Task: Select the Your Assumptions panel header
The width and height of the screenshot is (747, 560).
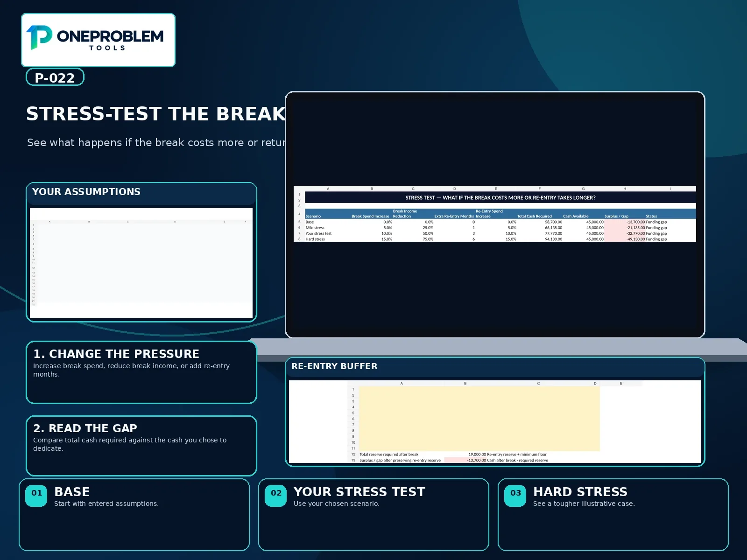Action: [141, 192]
